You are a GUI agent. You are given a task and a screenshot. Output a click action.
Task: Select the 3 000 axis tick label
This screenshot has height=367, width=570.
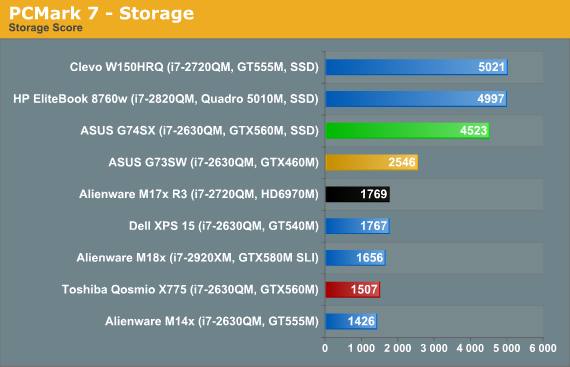[x=434, y=348]
